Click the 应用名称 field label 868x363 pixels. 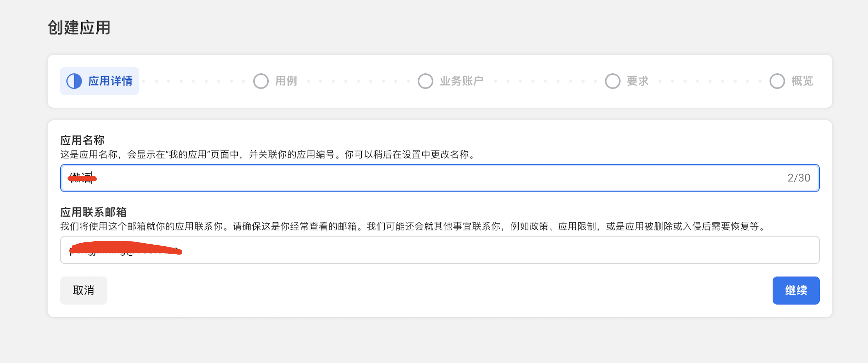[x=82, y=140]
